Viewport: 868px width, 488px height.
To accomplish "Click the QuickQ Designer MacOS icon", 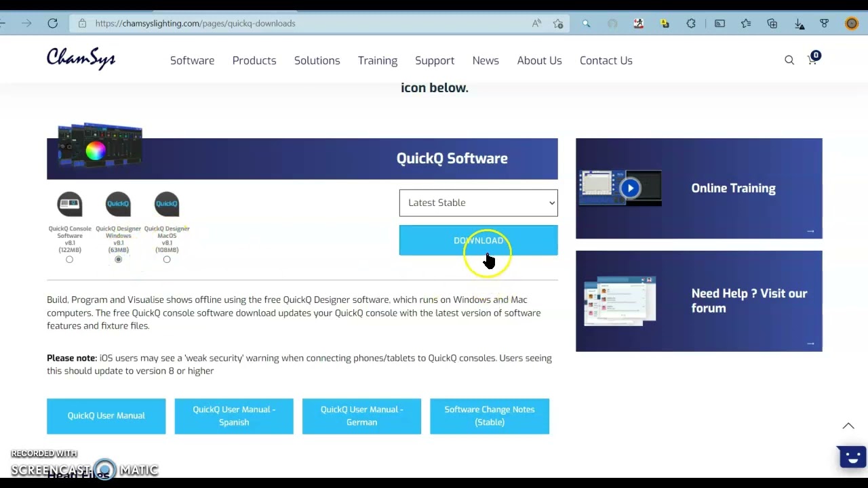I will [x=167, y=203].
